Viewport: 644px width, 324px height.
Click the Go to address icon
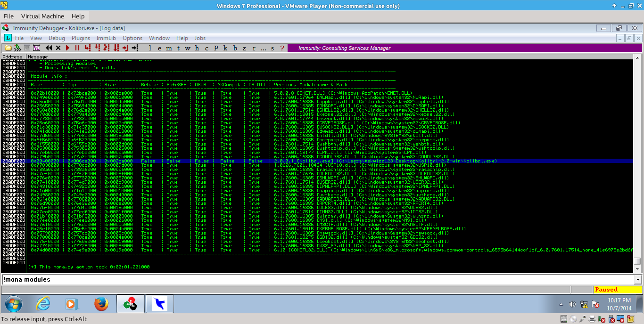135,48
